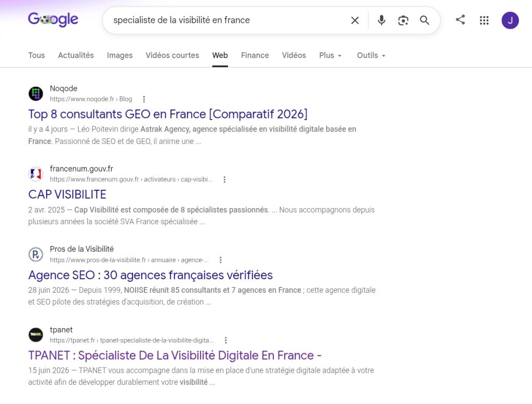Click the noqode.fr Blog URL
532x404 pixels.
pyautogui.click(x=91, y=99)
